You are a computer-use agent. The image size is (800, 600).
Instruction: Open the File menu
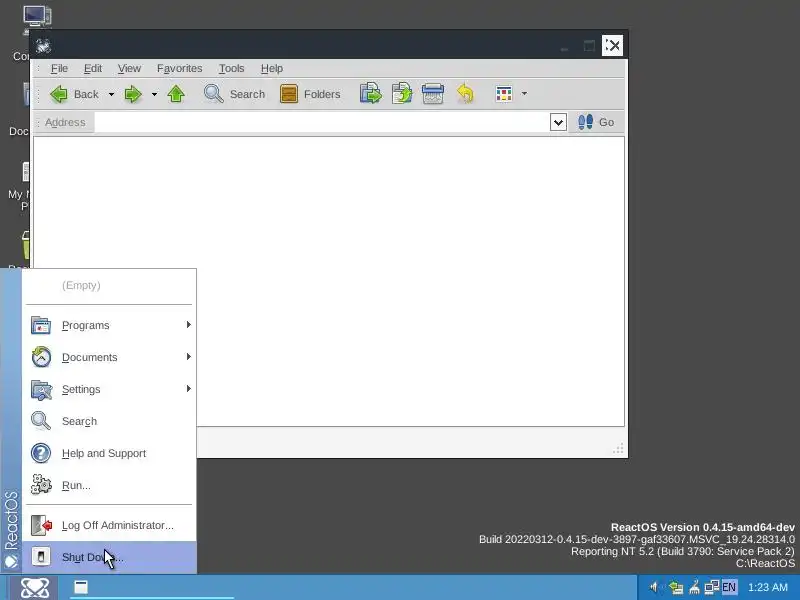(59, 68)
